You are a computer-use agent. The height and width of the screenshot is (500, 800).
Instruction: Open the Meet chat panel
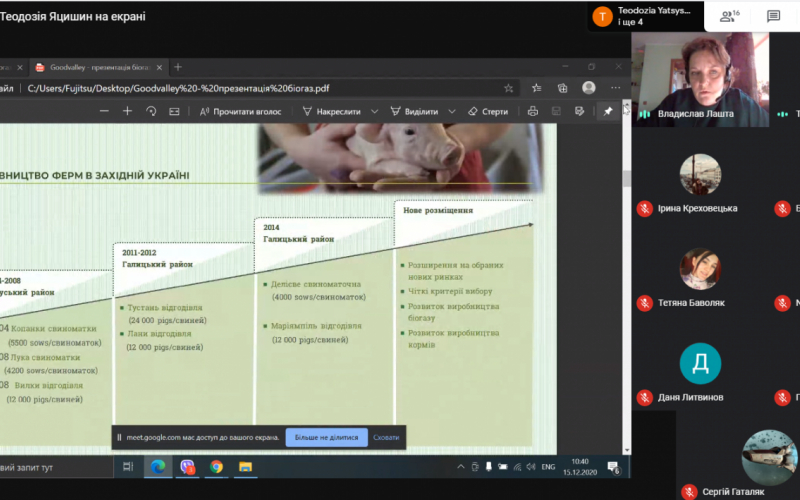pos(773,16)
